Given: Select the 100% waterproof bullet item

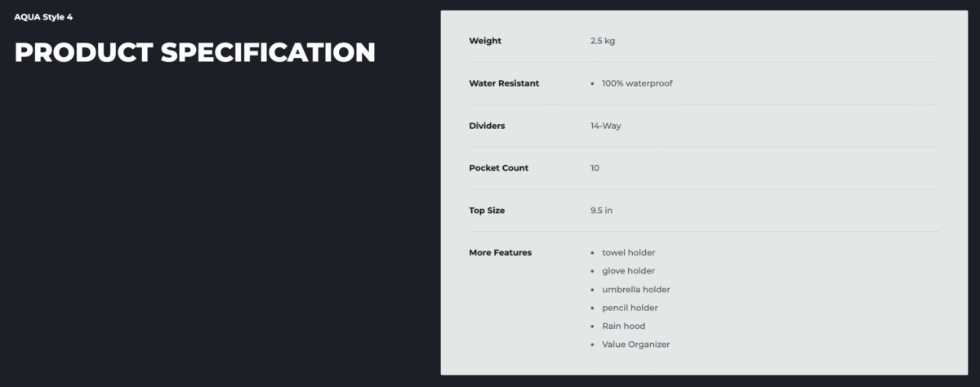Looking at the screenshot, I should (637, 83).
